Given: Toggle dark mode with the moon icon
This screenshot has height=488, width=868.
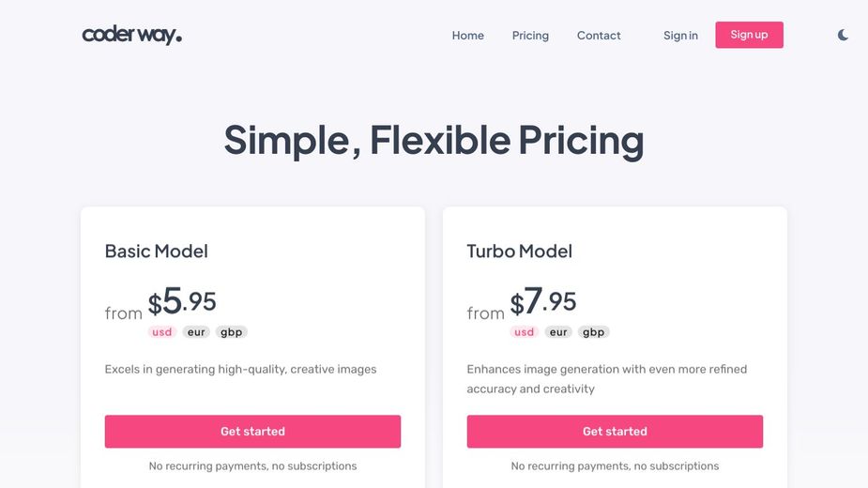Looking at the screenshot, I should click(843, 35).
